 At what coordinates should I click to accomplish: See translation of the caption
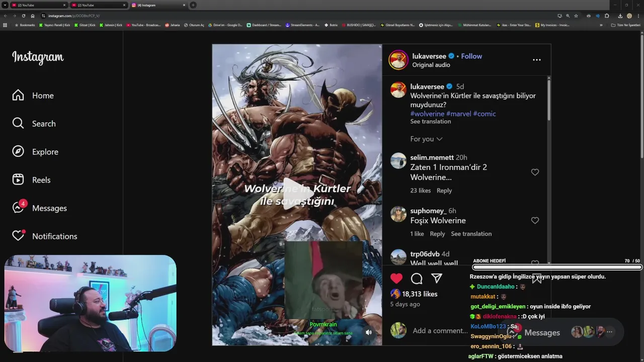coord(430,122)
